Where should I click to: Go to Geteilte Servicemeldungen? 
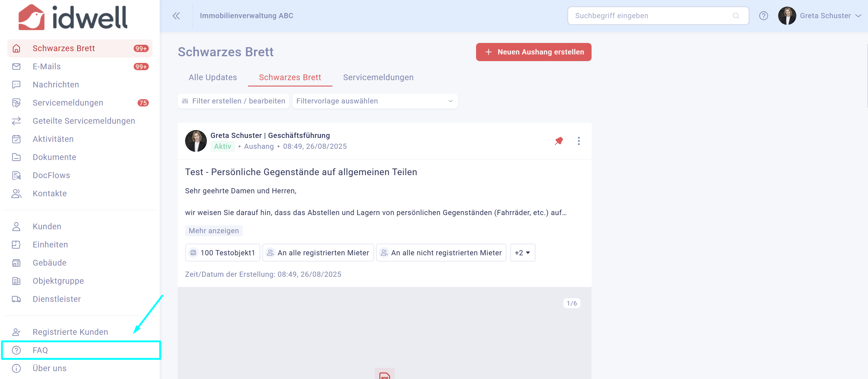pos(83,121)
